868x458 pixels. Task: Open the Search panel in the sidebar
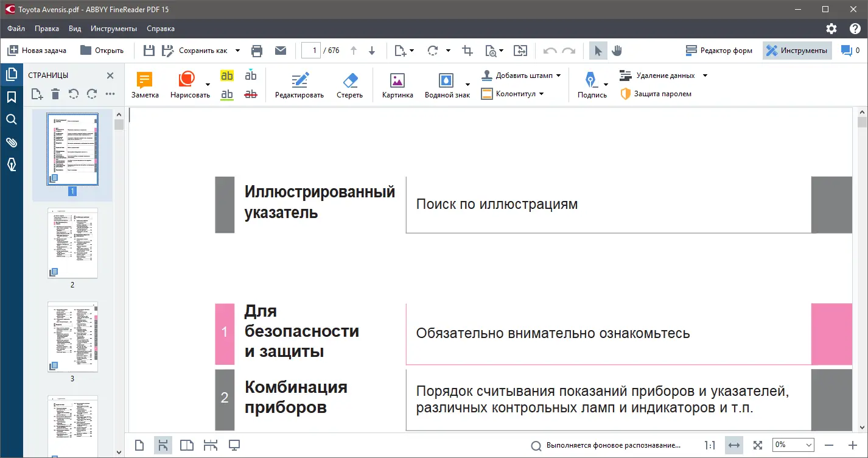(12, 119)
